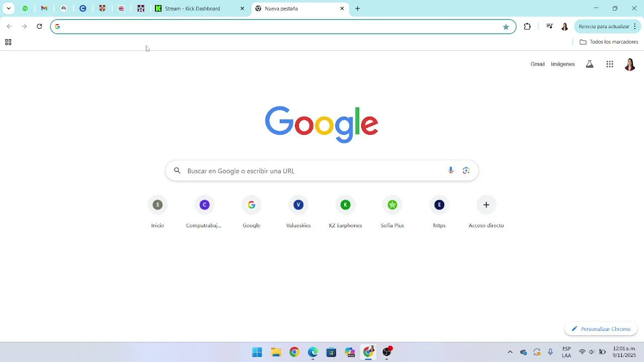Open a new tab with plus button
The width and height of the screenshot is (644, 362).
pos(358,9)
